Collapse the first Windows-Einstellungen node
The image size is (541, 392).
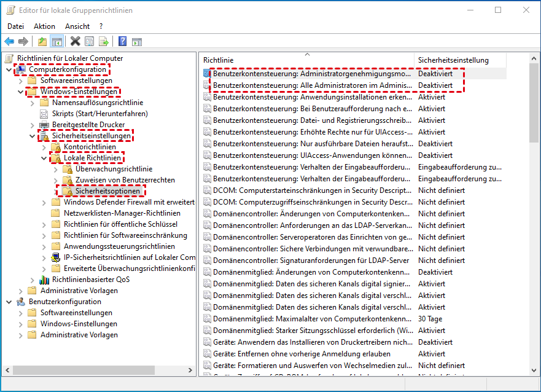click(x=21, y=92)
